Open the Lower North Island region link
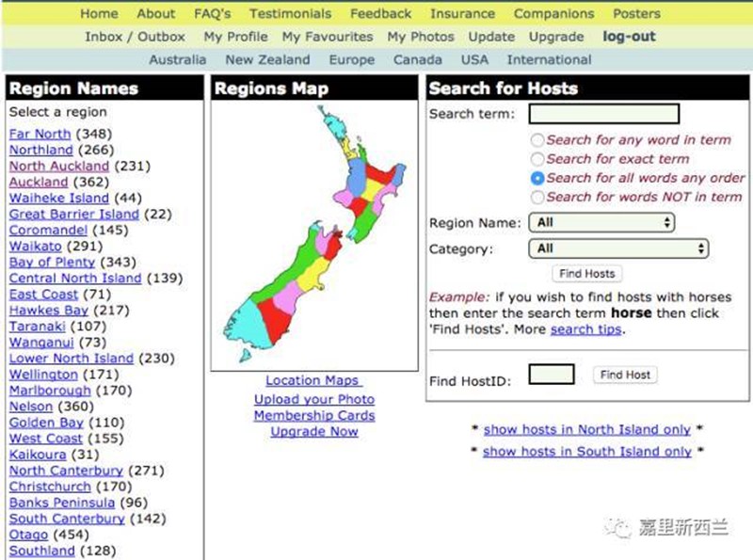The width and height of the screenshot is (753, 560). [x=72, y=359]
